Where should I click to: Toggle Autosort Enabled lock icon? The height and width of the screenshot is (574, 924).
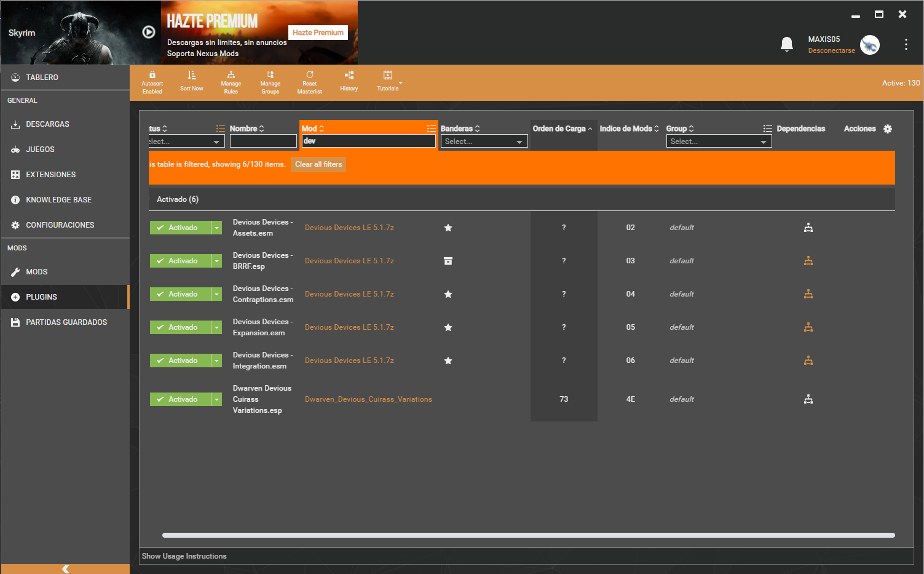coord(152,75)
